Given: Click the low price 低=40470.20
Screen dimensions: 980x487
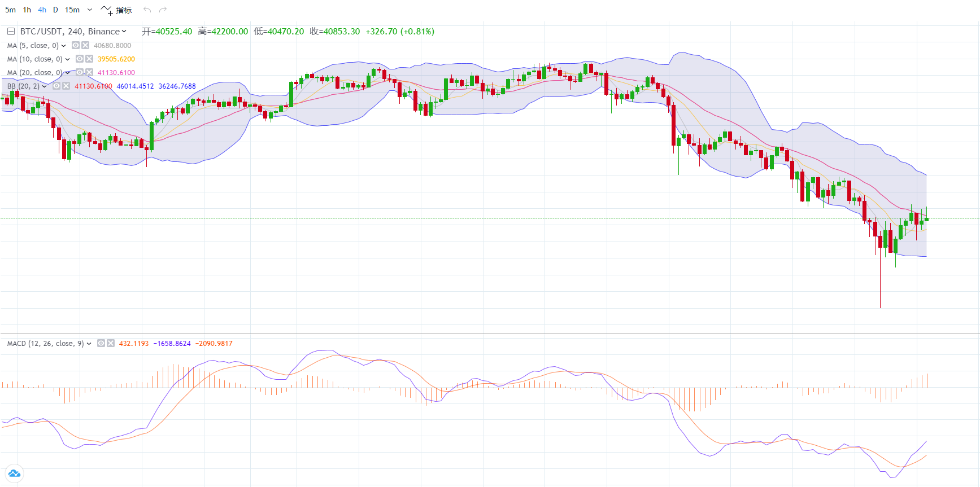Looking at the screenshot, I should pyautogui.click(x=278, y=32).
